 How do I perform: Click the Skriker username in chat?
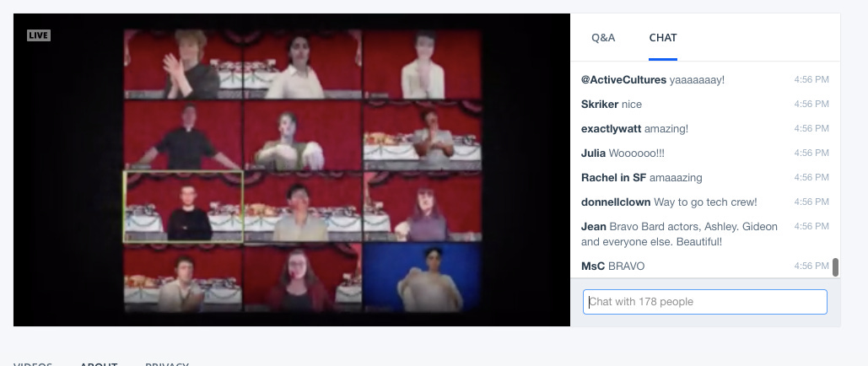(600, 104)
